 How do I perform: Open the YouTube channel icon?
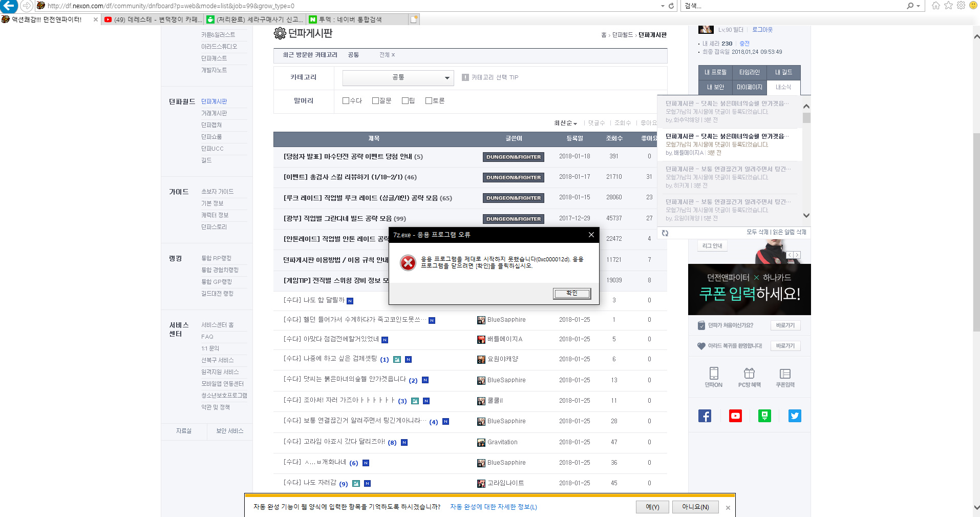[735, 416]
